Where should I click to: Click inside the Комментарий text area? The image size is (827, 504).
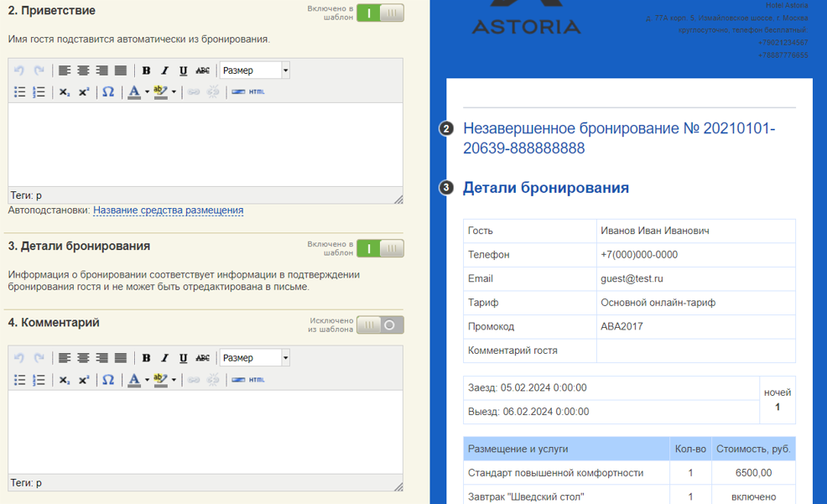click(205, 433)
